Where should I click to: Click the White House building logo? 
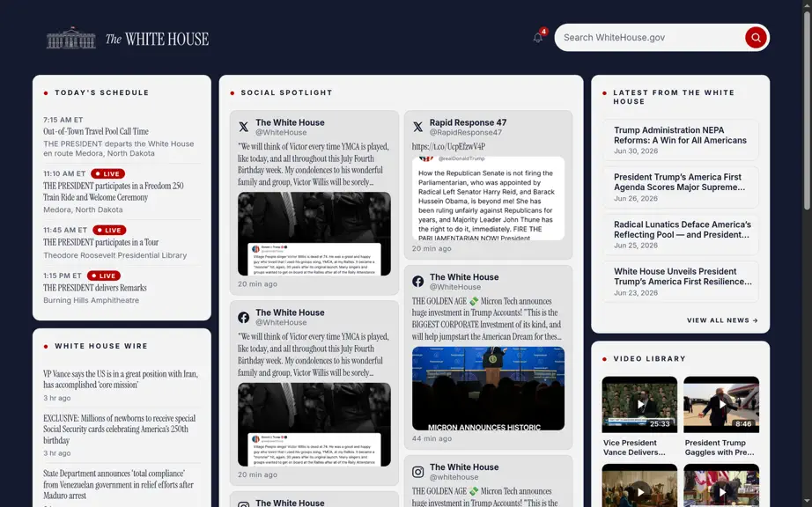pyautogui.click(x=71, y=38)
